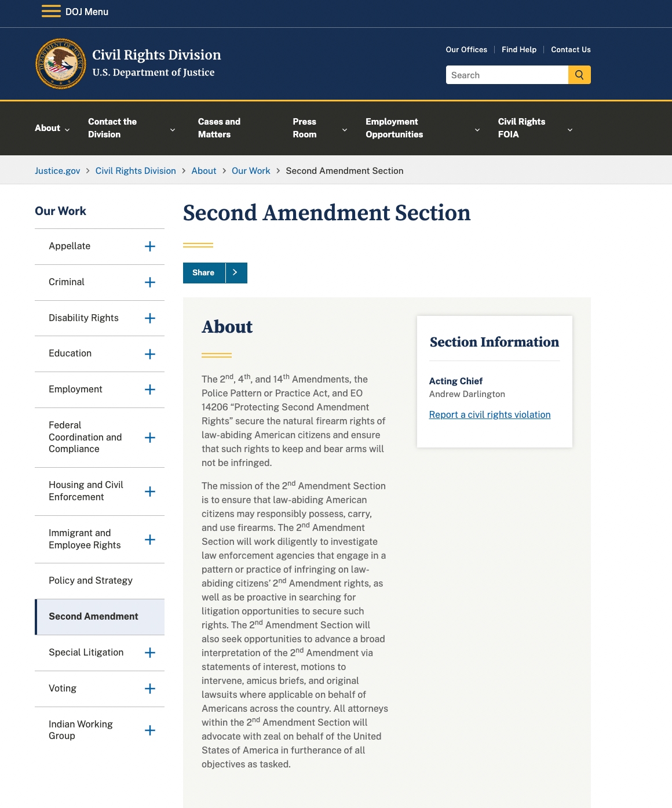Expand Indian Working Group submenu

pyautogui.click(x=150, y=730)
